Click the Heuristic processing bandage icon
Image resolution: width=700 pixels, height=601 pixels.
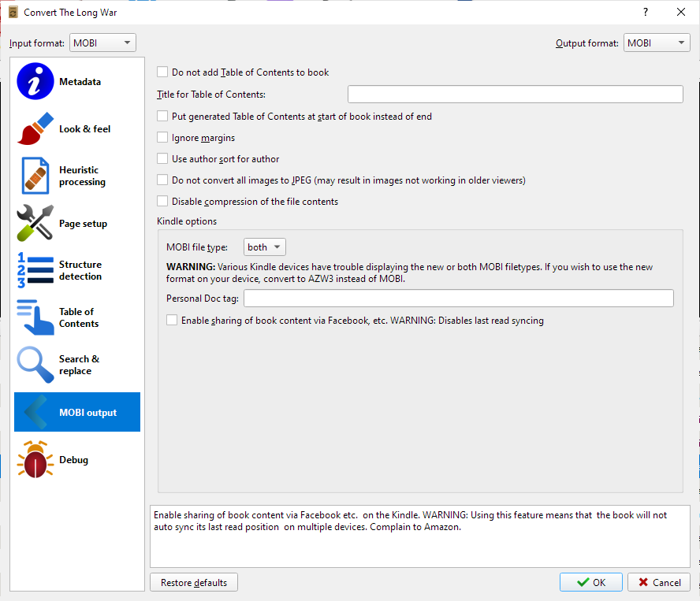35,176
